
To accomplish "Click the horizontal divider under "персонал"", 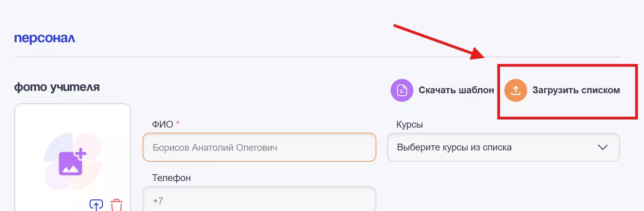I will pyautogui.click(x=306, y=57).
